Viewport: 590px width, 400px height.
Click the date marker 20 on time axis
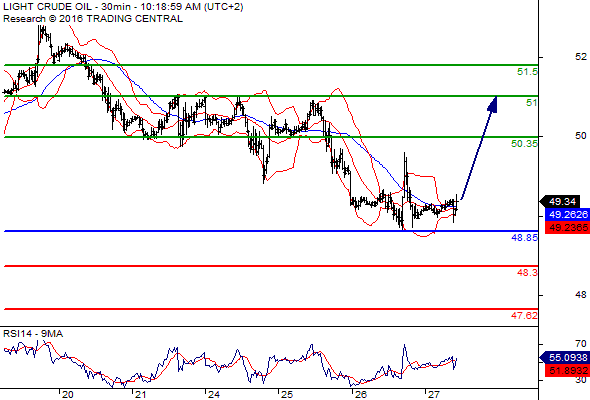coord(67,394)
